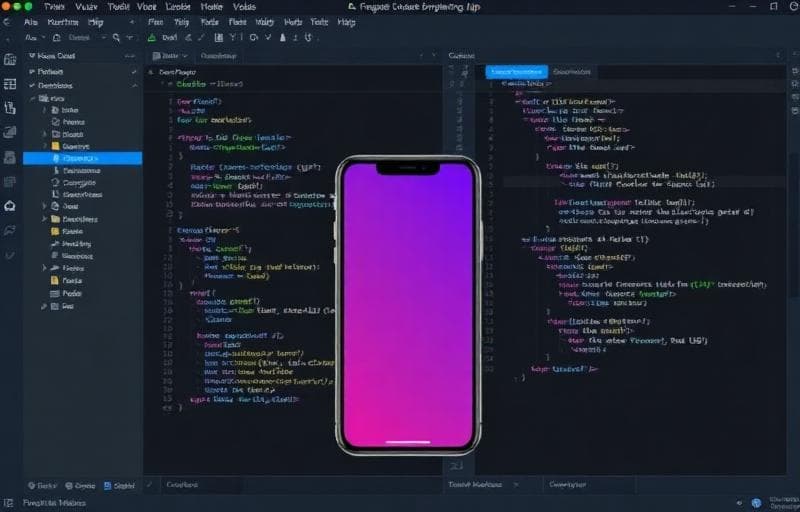
Task: Click the white home bar on the phone screen
Action: pos(408,442)
